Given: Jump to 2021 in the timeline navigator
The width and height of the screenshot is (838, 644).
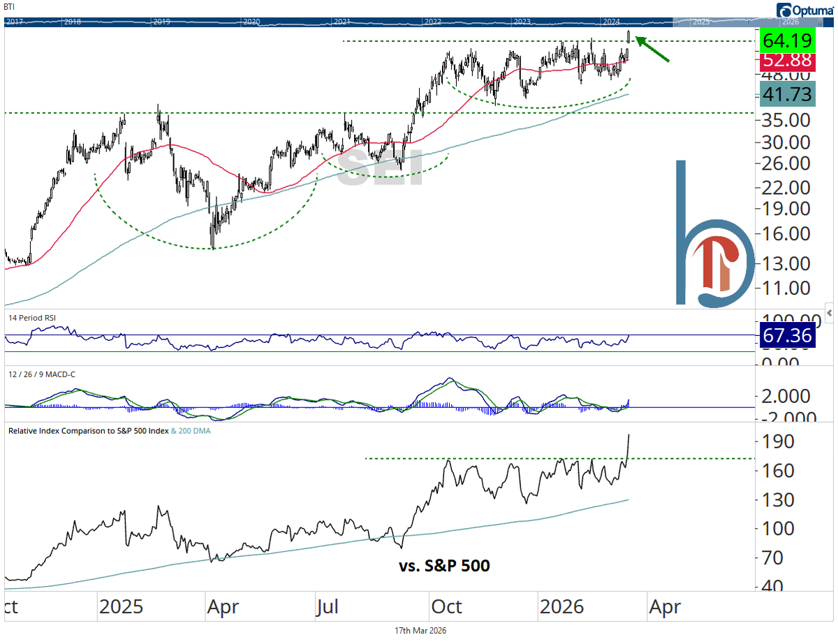Looking at the screenshot, I should tap(342, 22).
